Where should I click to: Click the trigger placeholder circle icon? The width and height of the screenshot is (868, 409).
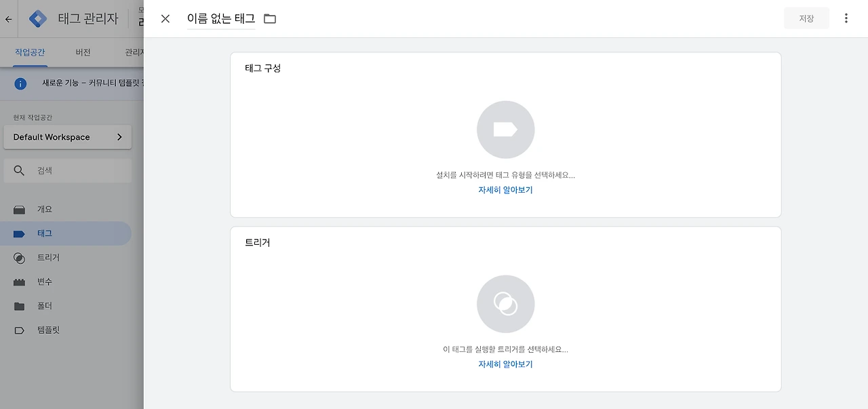(505, 304)
